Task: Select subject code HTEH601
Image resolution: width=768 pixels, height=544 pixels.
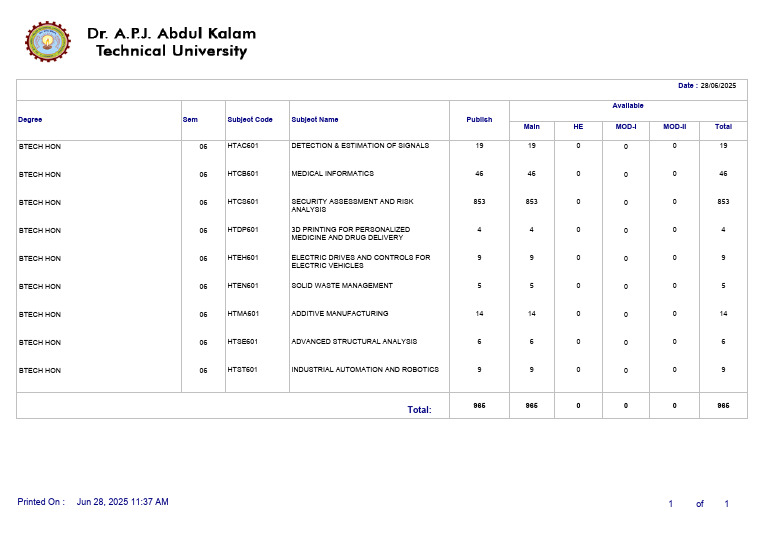Action: [242, 257]
